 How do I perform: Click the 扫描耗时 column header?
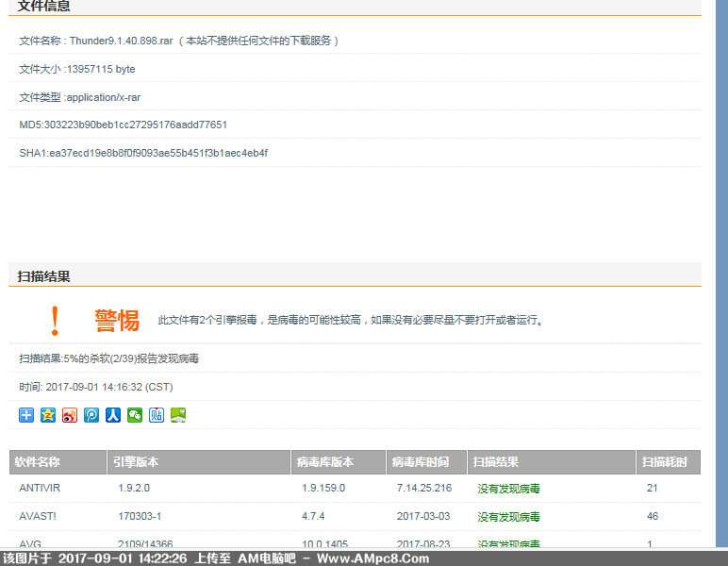tap(669, 462)
